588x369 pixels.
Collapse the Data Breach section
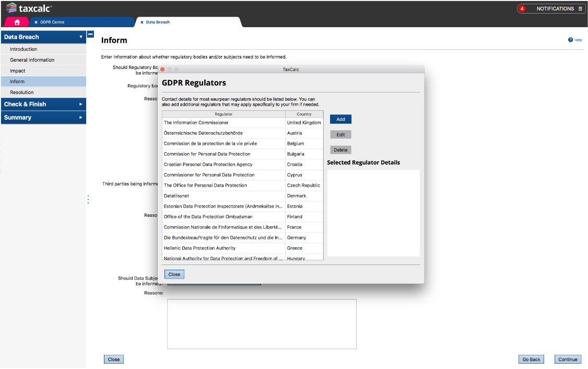[80, 37]
